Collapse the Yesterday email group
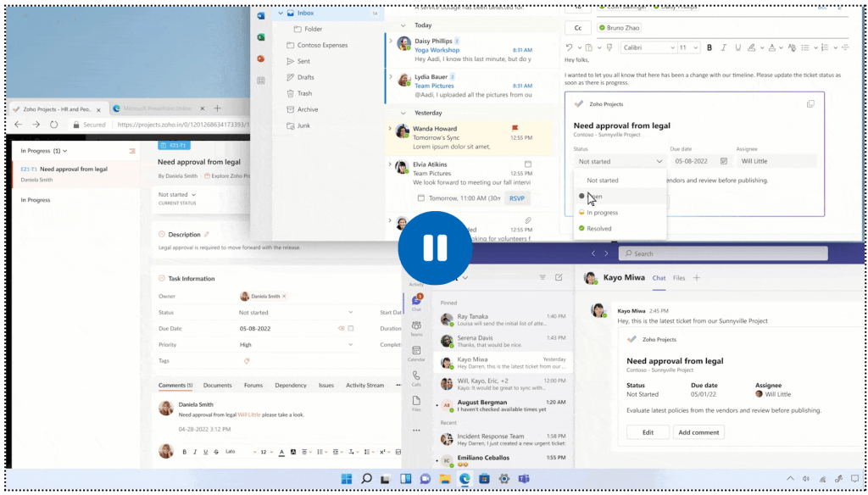Viewport: 868px width, 495px height. click(x=403, y=113)
